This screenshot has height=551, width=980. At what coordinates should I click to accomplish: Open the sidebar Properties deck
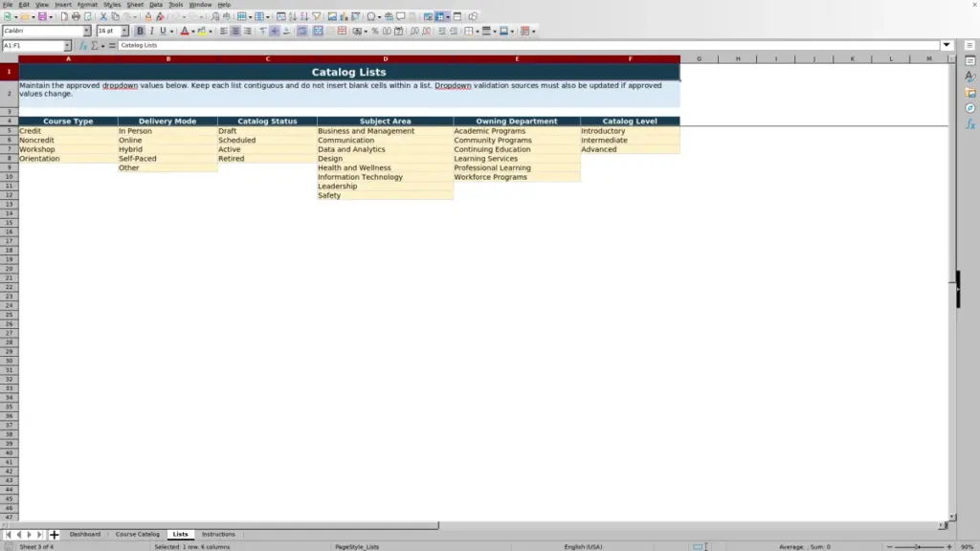970,61
